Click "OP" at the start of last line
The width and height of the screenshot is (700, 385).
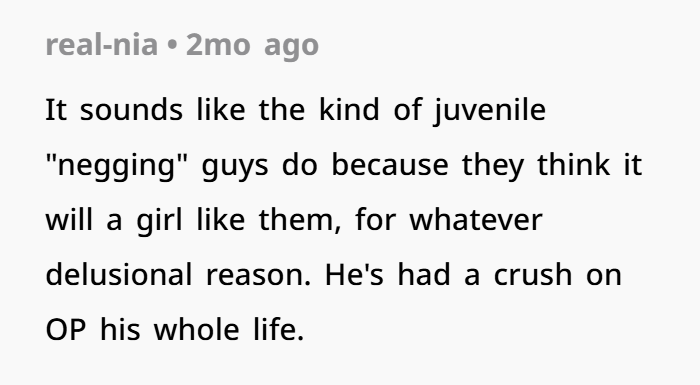click(x=66, y=330)
